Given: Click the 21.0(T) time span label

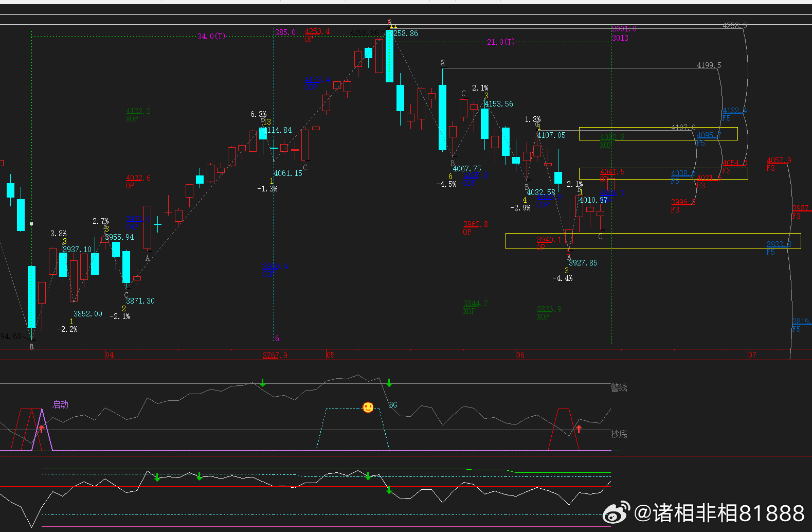Looking at the screenshot, I should [500, 42].
